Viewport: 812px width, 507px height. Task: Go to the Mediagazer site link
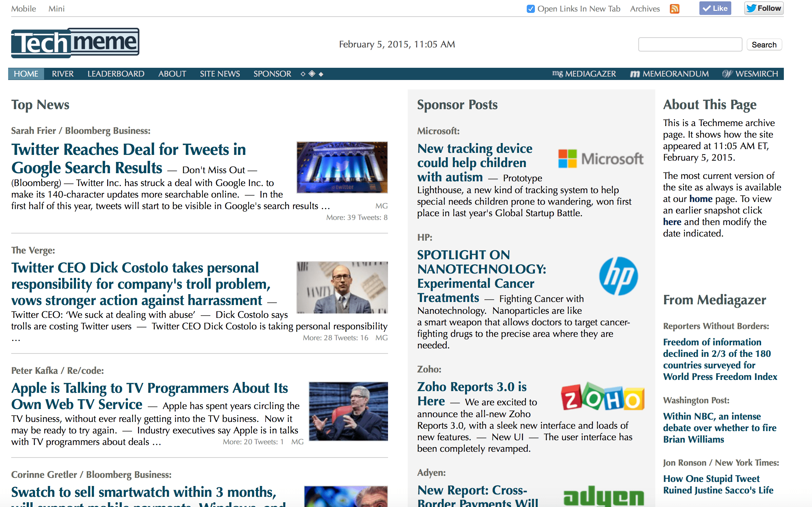click(584, 74)
